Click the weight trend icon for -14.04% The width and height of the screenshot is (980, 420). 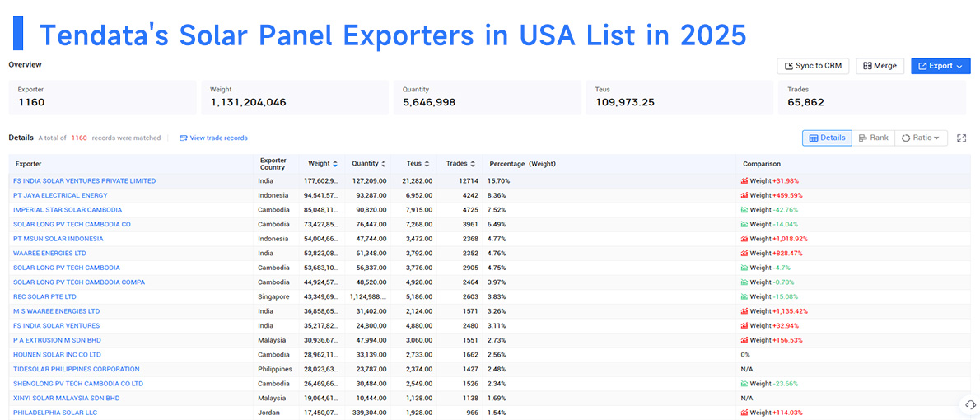744,224
